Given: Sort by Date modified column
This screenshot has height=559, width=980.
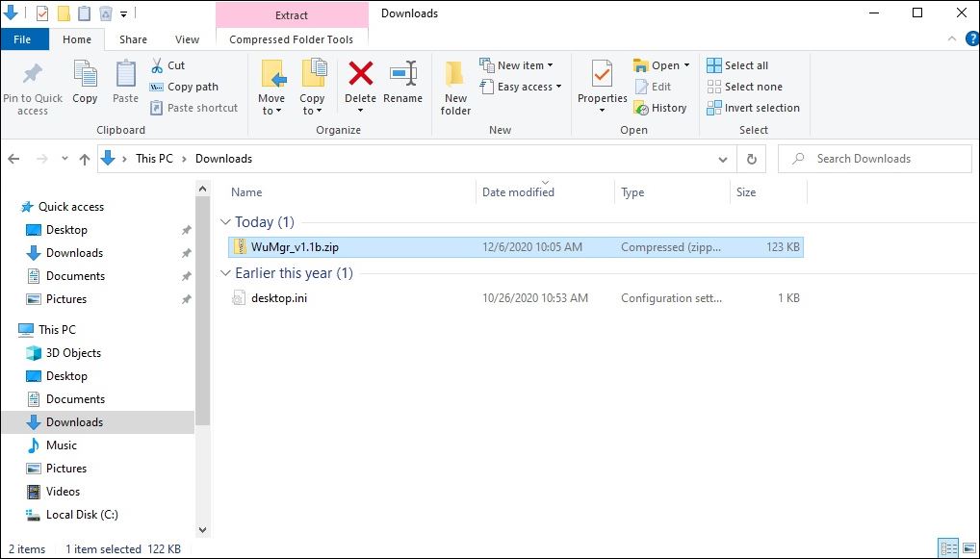Looking at the screenshot, I should click(x=518, y=192).
